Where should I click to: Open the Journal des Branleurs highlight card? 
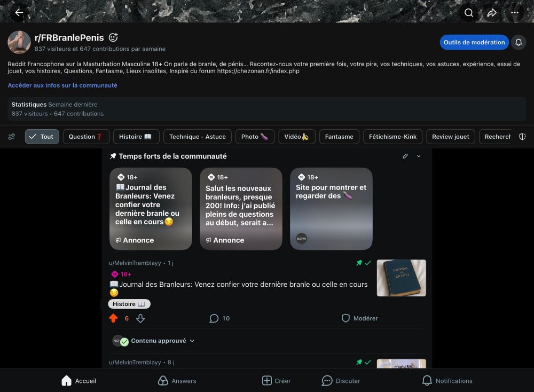click(x=151, y=209)
